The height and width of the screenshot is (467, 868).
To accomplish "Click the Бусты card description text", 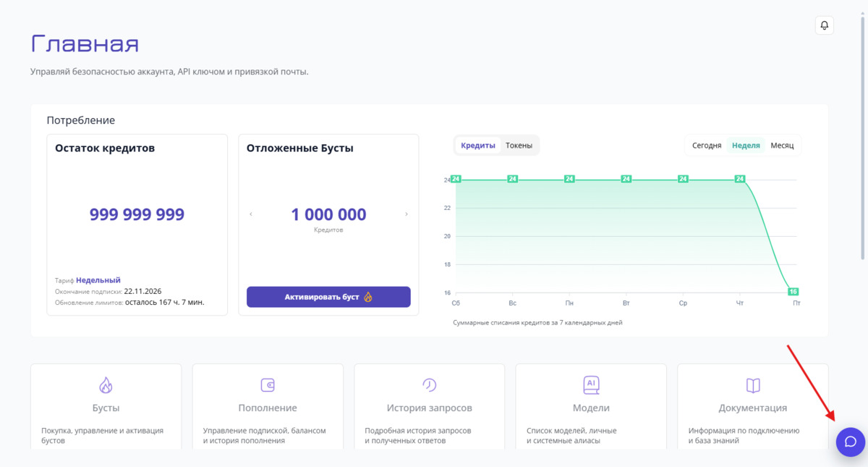I will pyautogui.click(x=103, y=435).
